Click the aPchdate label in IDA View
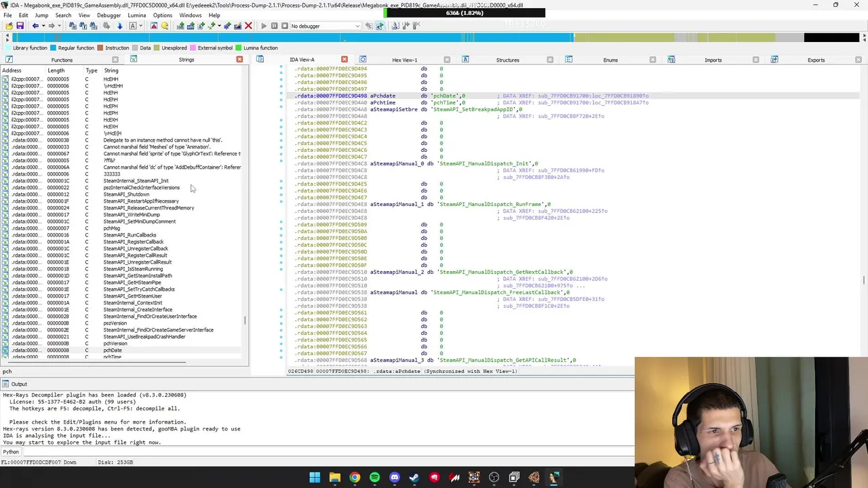868x488 pixels. pyautogui.click(x=382, y=96)
